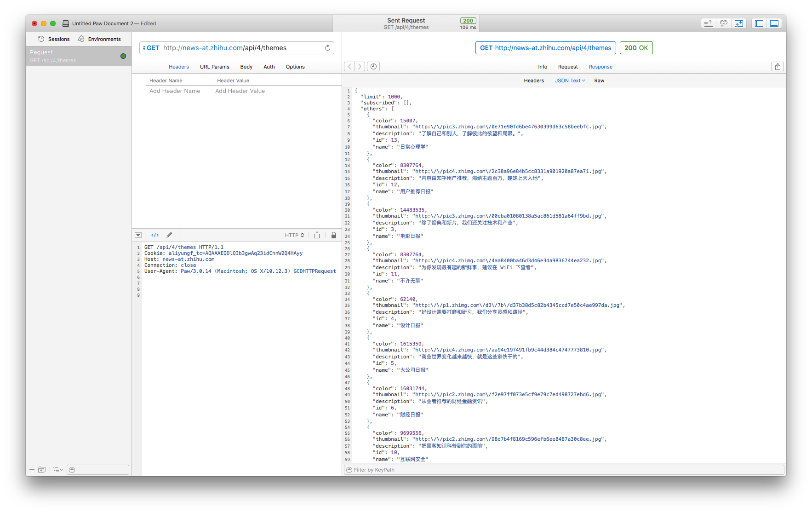This screenshot has width=812, height=513.
Task: Click the GET zhihu themes URL button
Action: (x=546, y=48)
